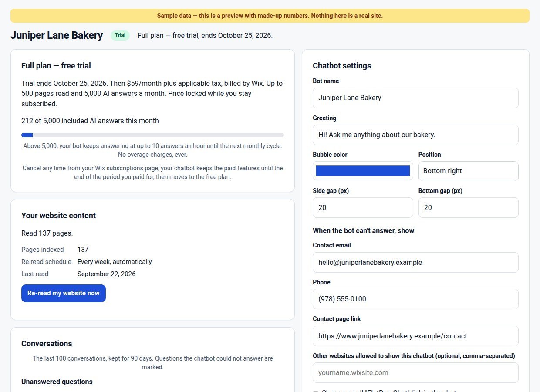The height and width of the screenshot is (392, 540).
Task: Click the Re-read my website now button
Action: click(64, 293)
